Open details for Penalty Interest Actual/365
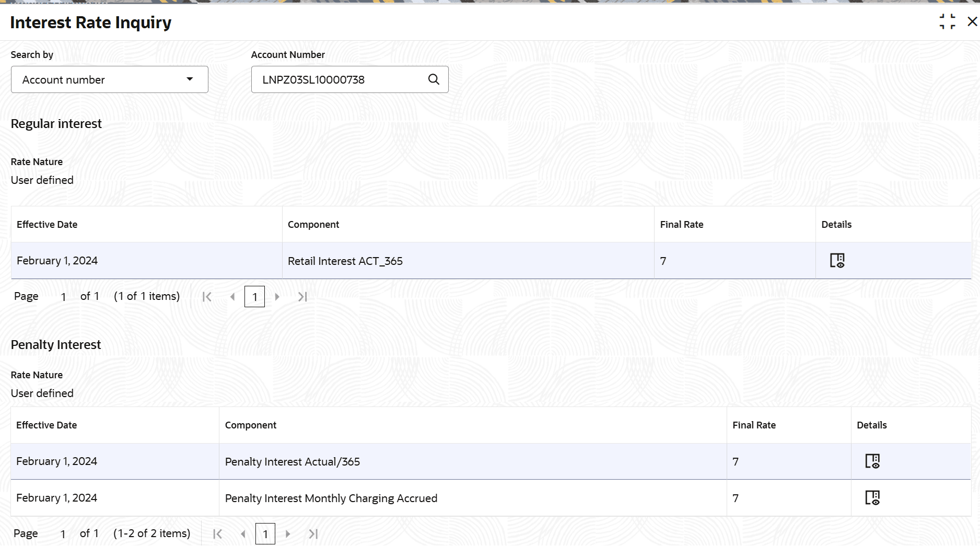 (x=872, y=461)
